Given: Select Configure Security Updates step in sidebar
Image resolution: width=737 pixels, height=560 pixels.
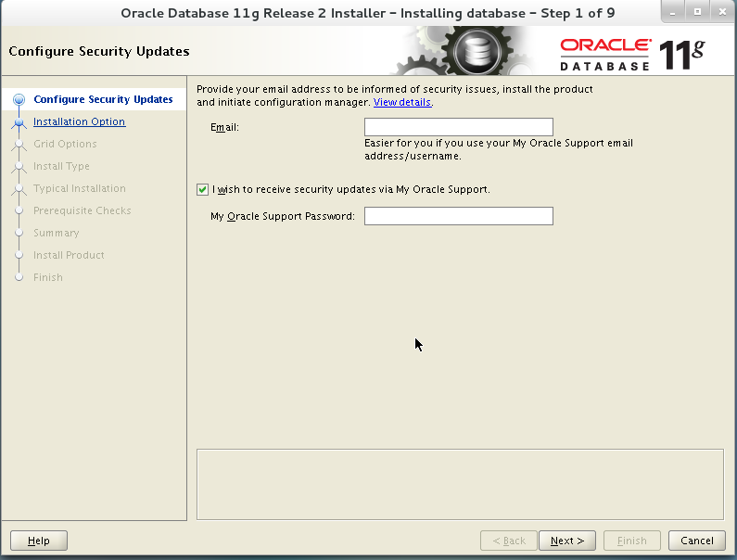Looking at the screenshot, I should pos(103,99).
